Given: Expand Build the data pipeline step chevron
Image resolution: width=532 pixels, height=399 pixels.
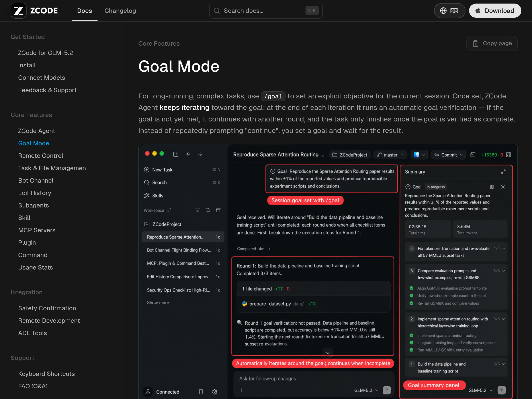Looking at the screenshot, I should 504,364.
